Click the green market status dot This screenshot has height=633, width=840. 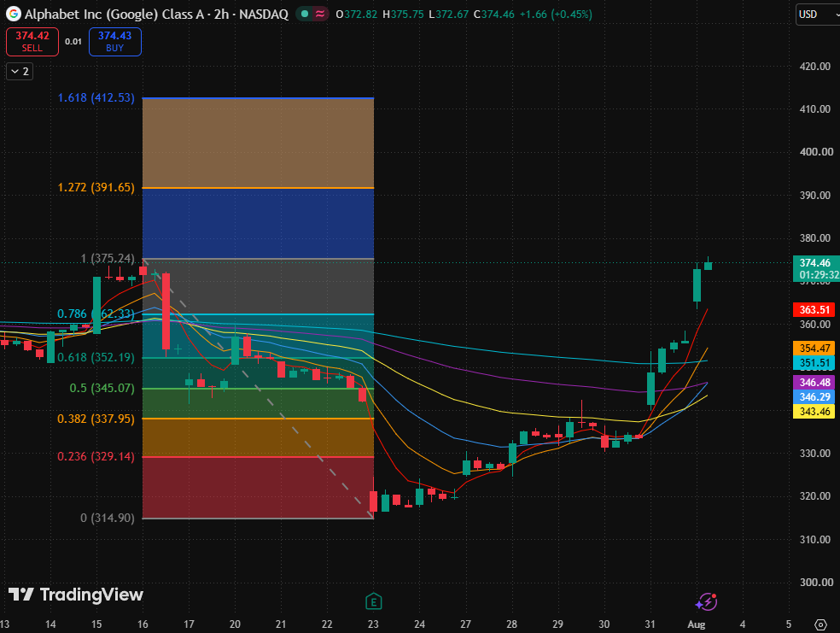pyautogui.click(x=305, y=15)
